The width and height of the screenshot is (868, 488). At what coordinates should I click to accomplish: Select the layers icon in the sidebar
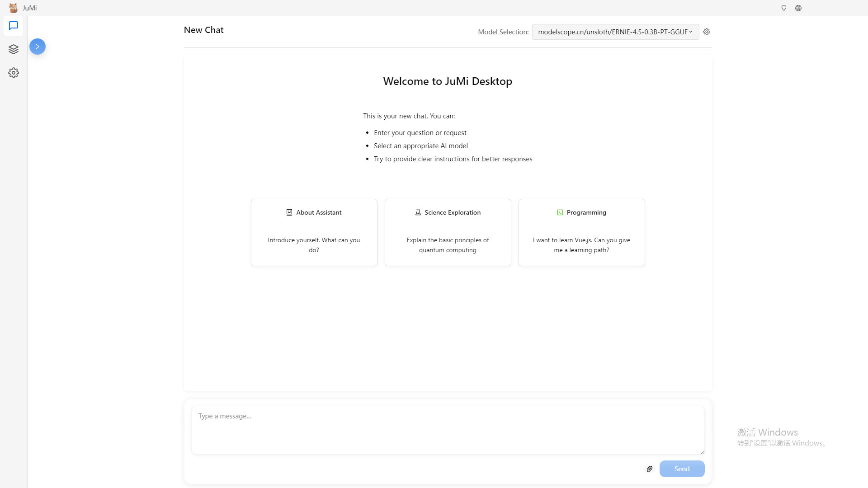tap(14, 49)
